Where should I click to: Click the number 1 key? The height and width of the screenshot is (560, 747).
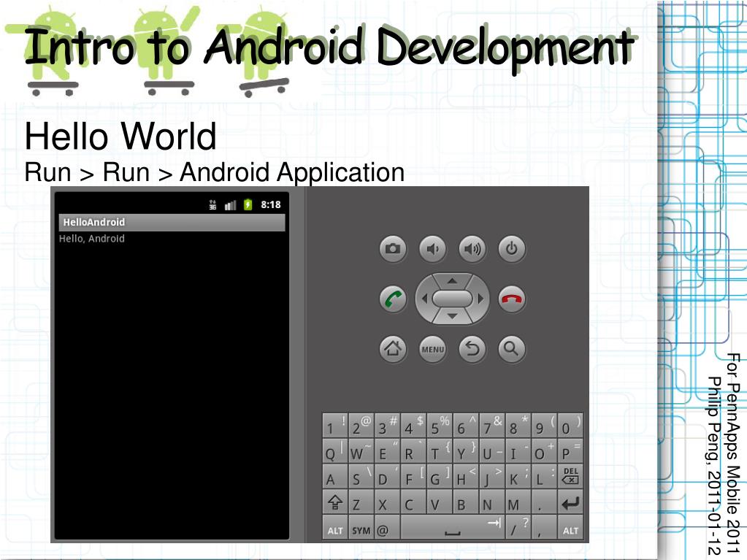pyautogui.click(x=335, y=425)
